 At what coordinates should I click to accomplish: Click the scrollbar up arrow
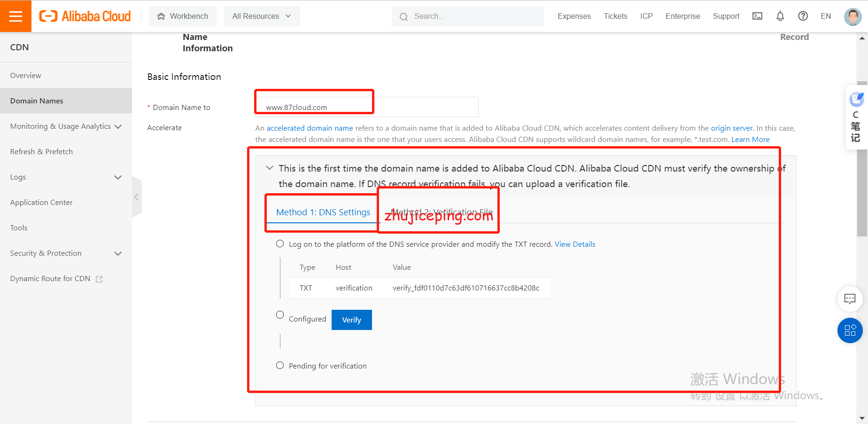click(862, 38)
